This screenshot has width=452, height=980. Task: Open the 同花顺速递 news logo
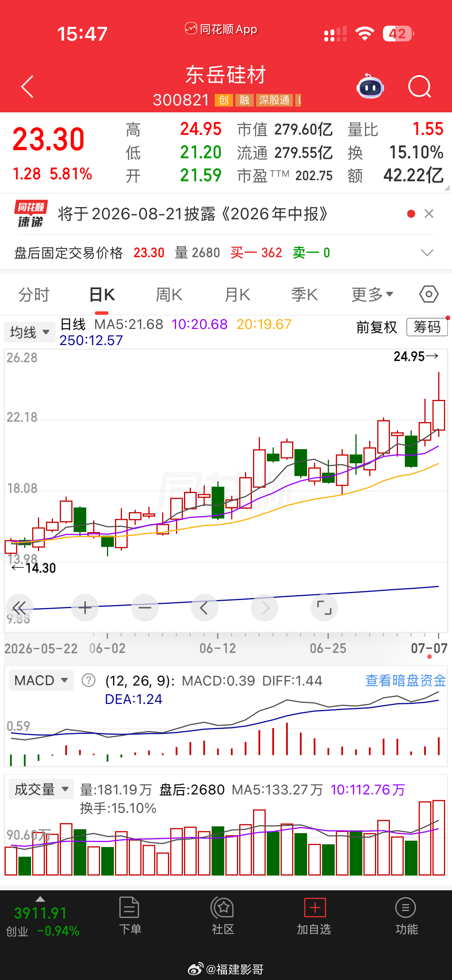click(31, 214)
